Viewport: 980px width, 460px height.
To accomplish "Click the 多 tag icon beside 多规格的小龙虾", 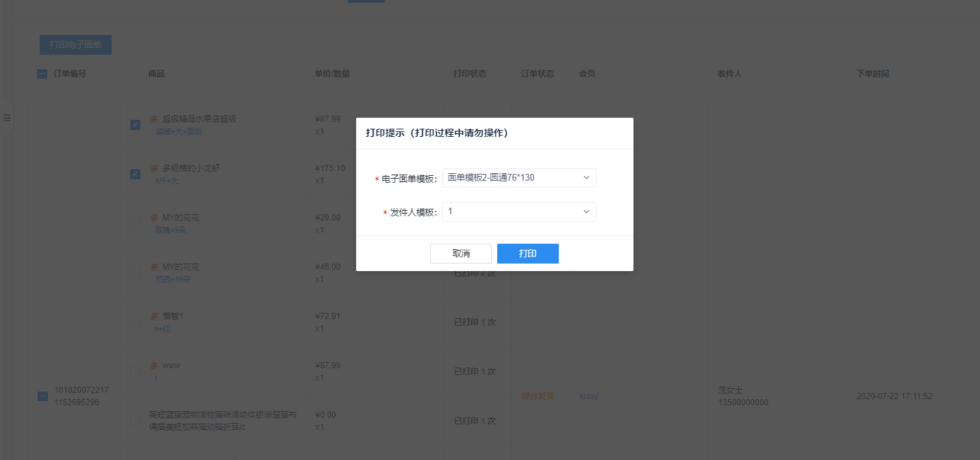I will (154, 168).
